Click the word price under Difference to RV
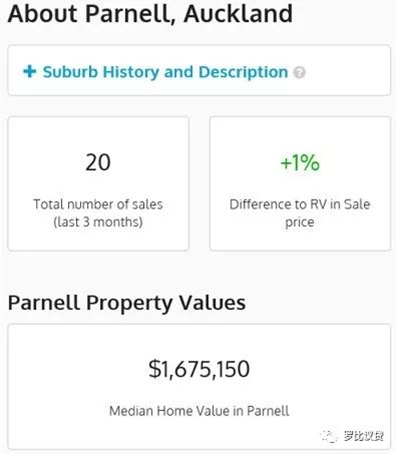This screenshot has height=454, width=396. click(300, 222)
